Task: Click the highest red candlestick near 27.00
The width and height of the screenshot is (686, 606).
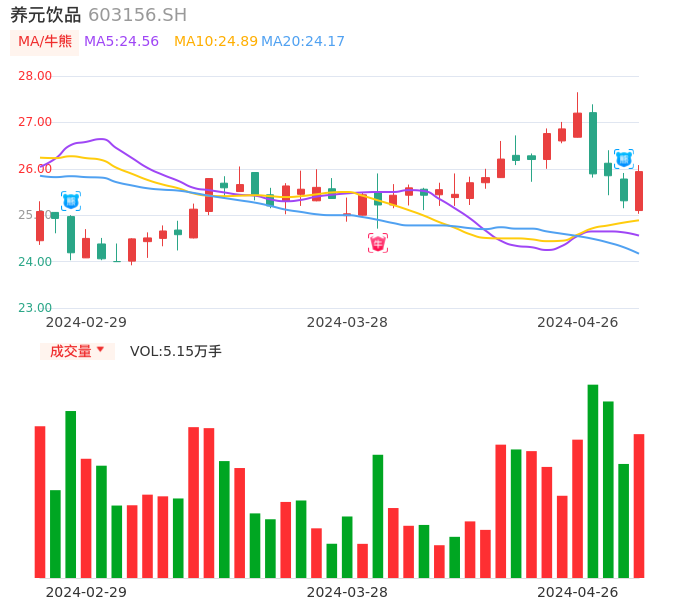Action: point(578,125)
